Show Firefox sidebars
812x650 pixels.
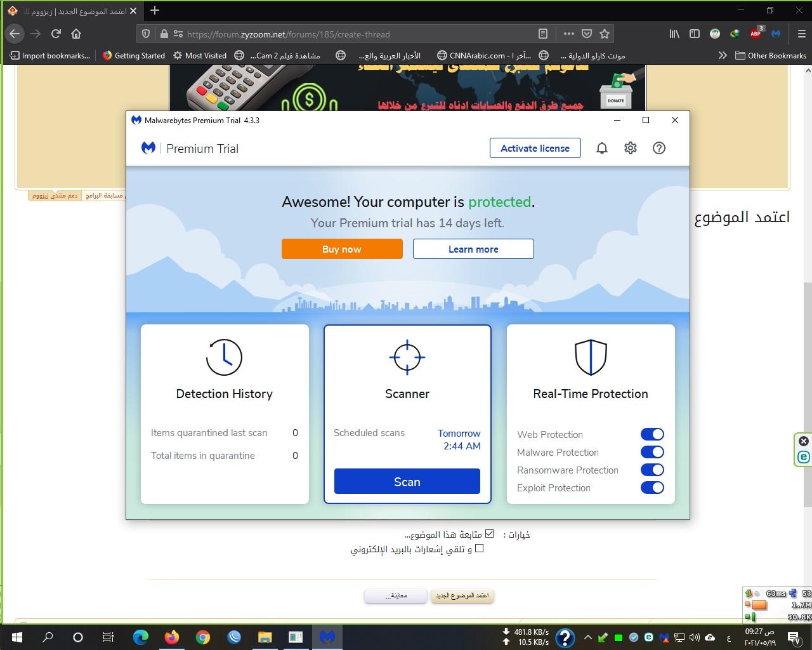[695, 34]
